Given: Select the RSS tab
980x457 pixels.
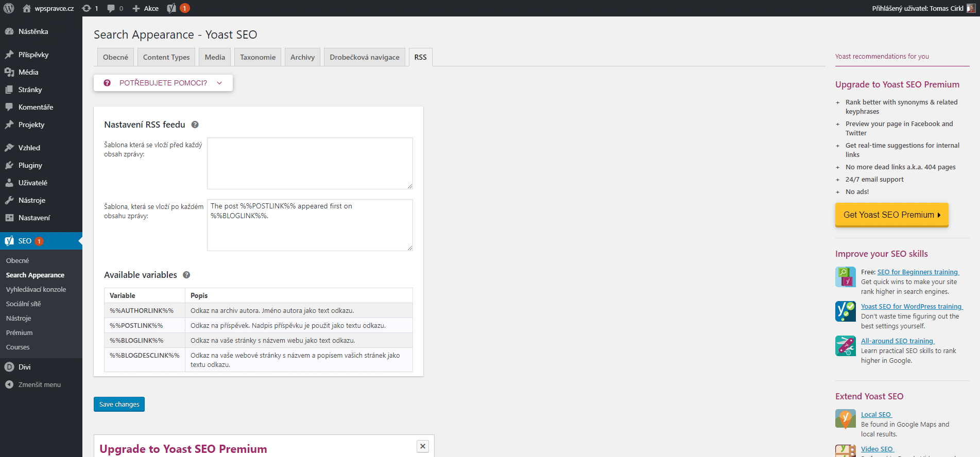Looking at the screenshot, I should [x=421, y=57].
